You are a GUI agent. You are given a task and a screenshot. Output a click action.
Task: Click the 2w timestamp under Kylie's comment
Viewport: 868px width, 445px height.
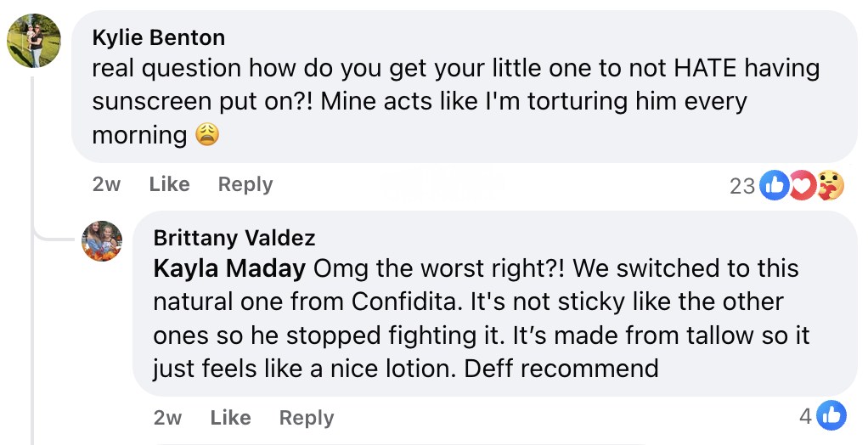point(106,184)
